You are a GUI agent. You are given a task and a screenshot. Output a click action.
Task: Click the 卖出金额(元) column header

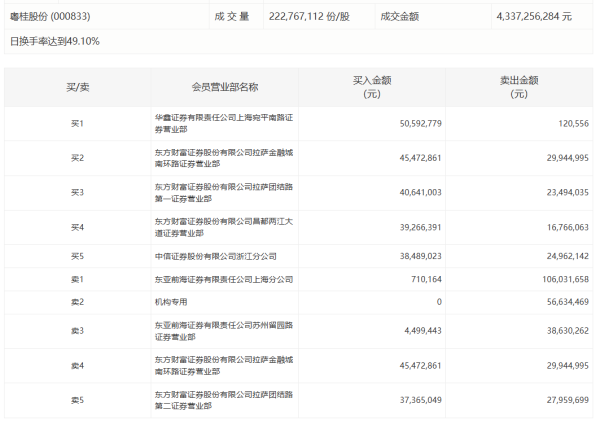(x=519, y=87)
